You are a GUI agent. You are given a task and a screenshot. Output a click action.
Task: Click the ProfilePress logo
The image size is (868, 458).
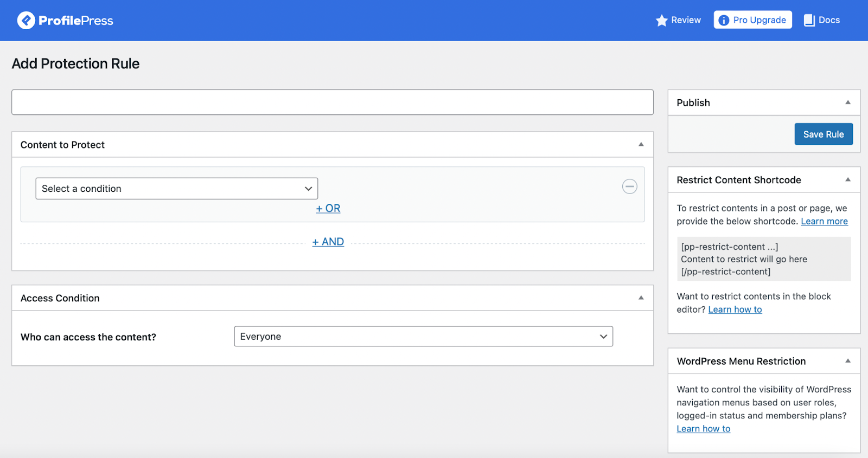[x=65, y=21]
